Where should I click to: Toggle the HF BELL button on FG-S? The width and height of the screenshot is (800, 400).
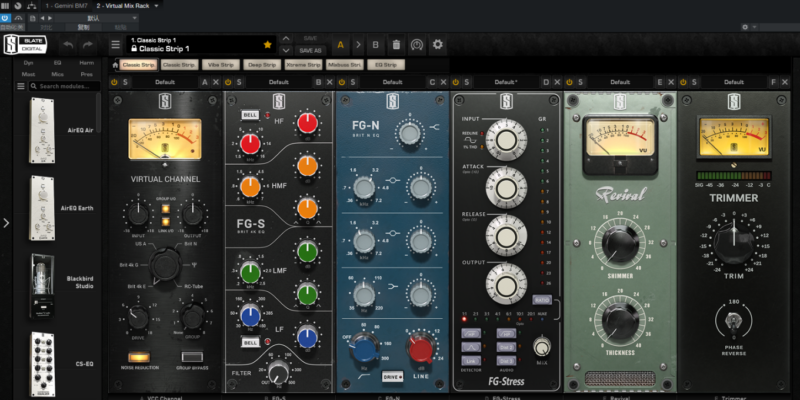pyautogui.click(x=250, y=115)
